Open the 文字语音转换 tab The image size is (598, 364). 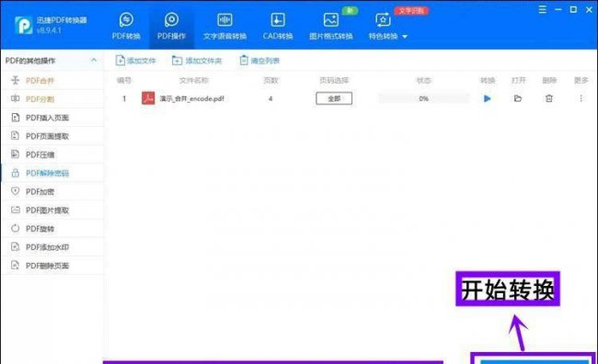[224, 27]
